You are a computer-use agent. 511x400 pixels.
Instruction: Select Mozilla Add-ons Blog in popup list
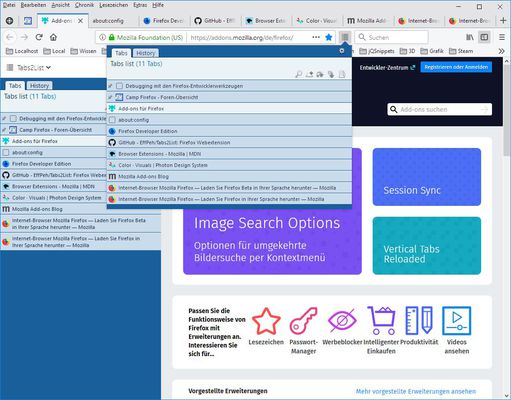[x=229, y=176]
